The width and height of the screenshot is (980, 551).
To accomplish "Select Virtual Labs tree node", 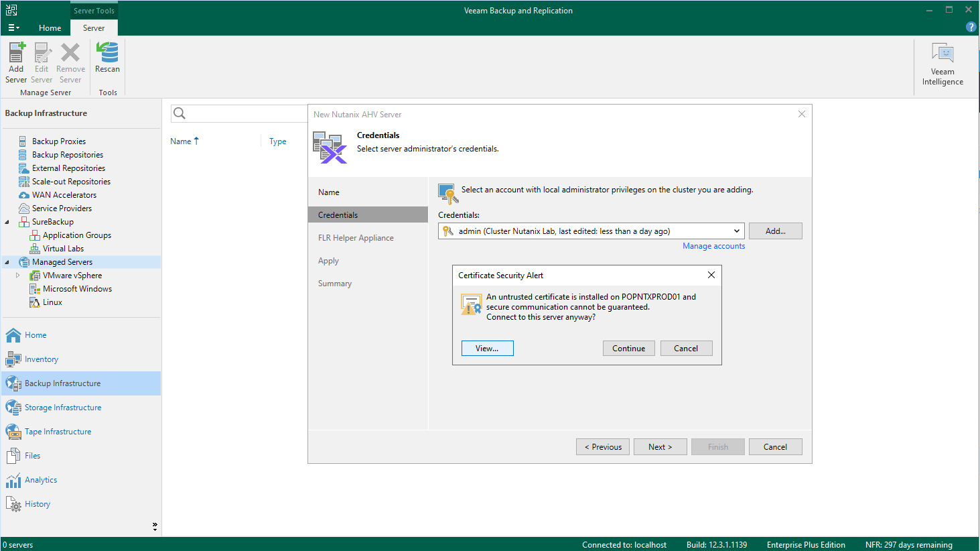I will (x=63, y=249).
